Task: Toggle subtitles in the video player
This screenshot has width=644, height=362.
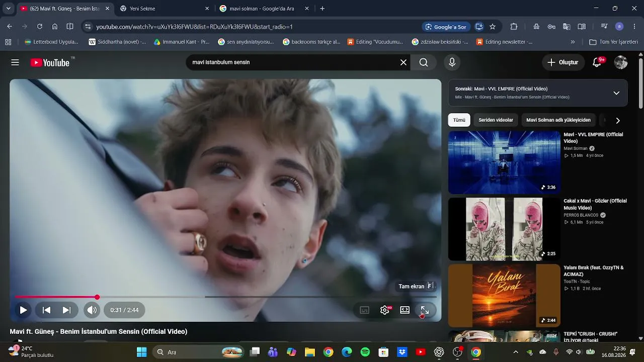Action: coord(365,310)
